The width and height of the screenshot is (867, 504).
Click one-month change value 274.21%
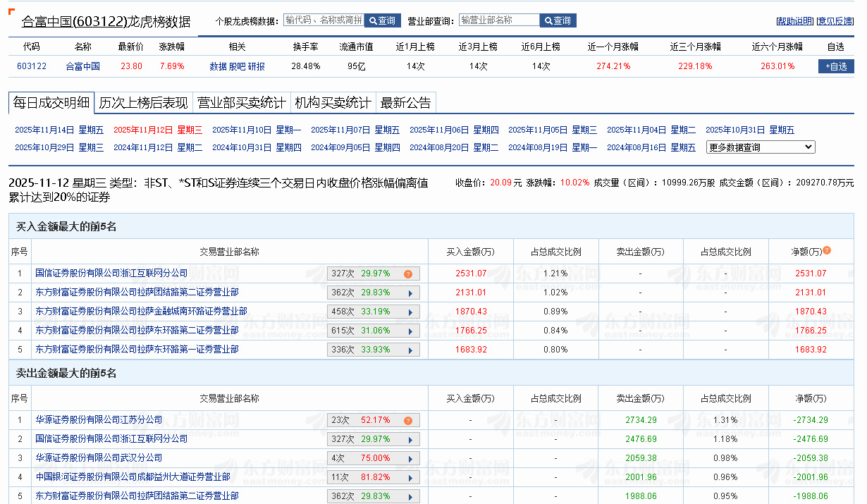pyautogui.click(x=613, y=66)
